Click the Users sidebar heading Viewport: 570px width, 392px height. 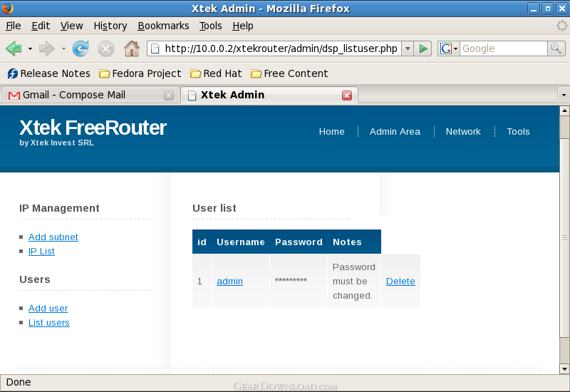tap(35, 279)
